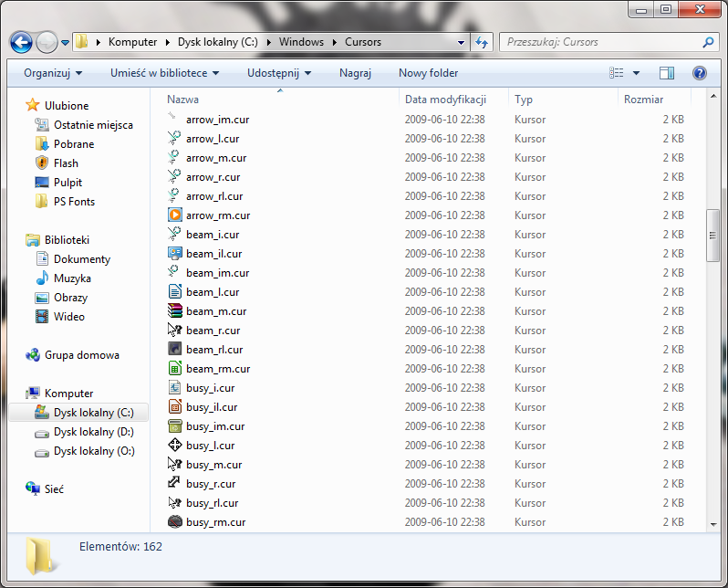Click Nowy folder in the toolbar
This screenshot has width=728, height=588.
coord(428,73)
